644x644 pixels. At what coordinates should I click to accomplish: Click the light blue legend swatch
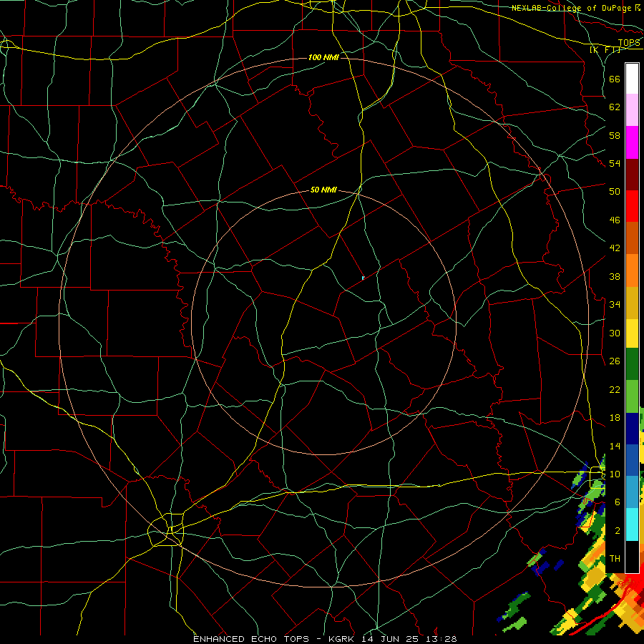point(632,492)
